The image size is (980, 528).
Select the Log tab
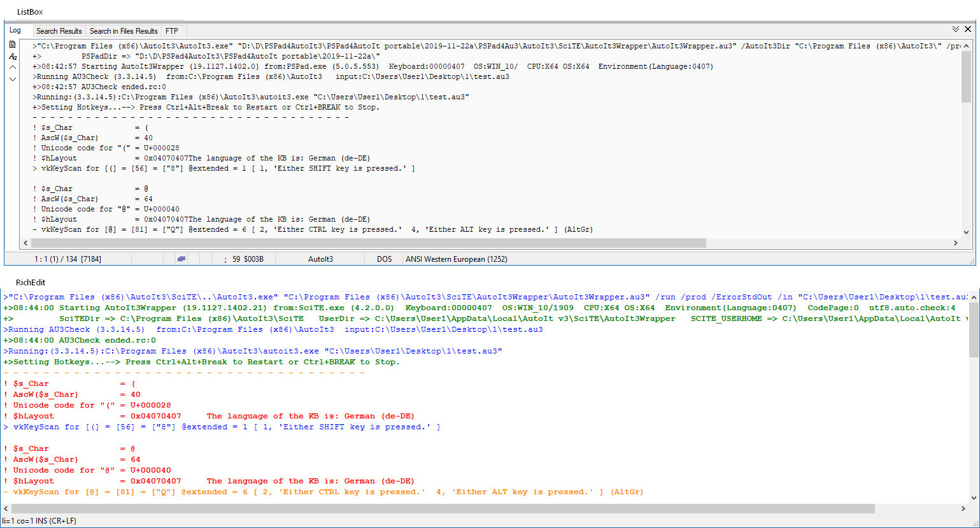point(16,30)
